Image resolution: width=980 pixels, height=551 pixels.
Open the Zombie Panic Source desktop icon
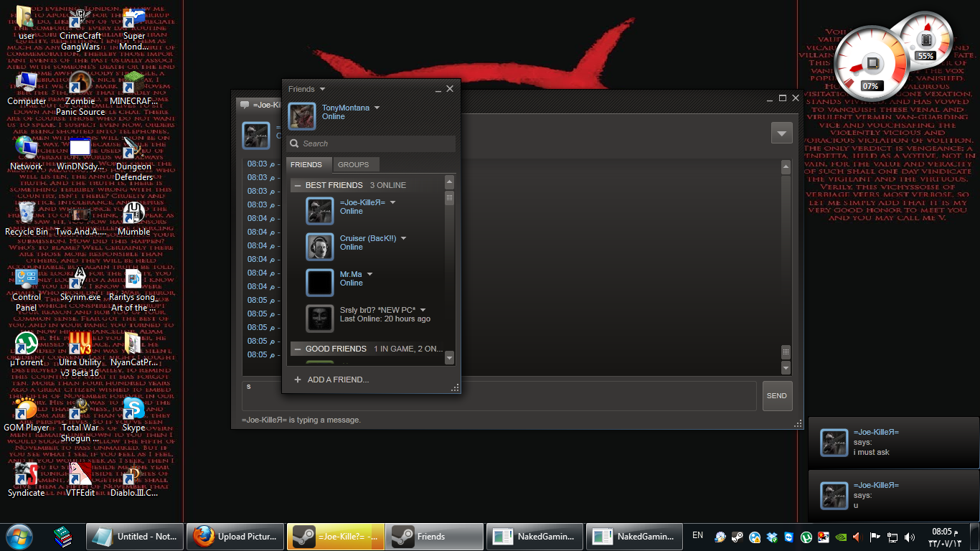(x=80, y=94)
